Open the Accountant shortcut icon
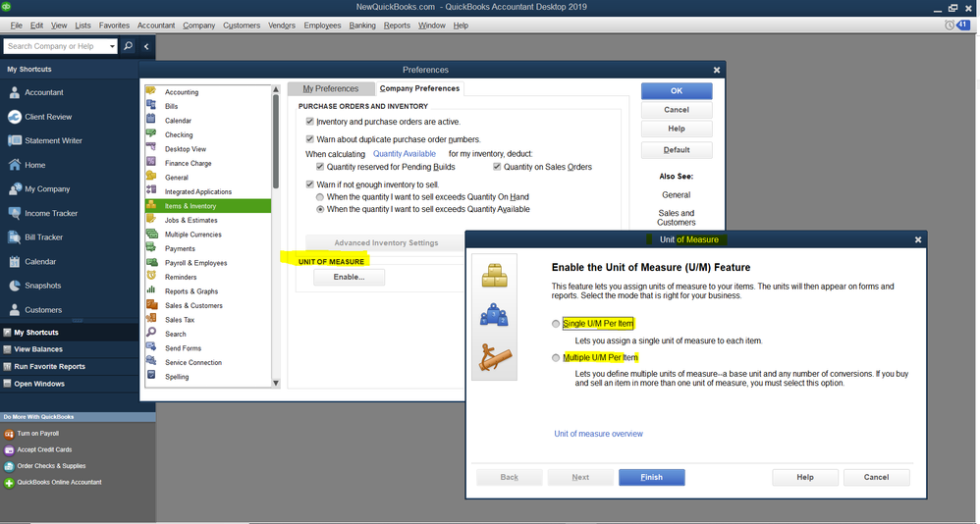980x524 pixels. coord(15,92)
